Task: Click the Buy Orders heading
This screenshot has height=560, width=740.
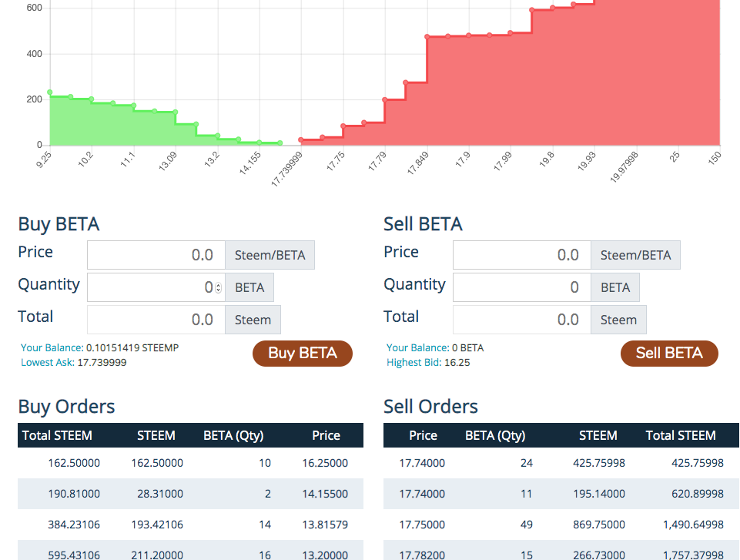Action: click(66, 407)
